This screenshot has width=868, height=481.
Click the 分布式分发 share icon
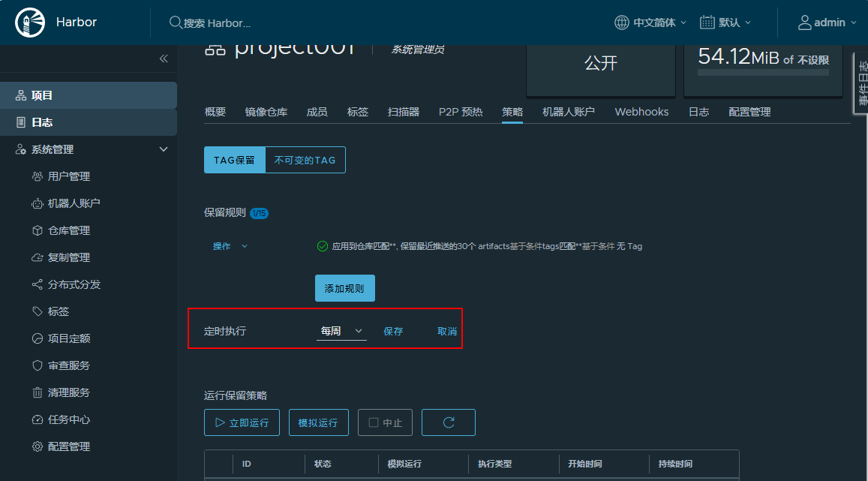(x=37, y=284)
